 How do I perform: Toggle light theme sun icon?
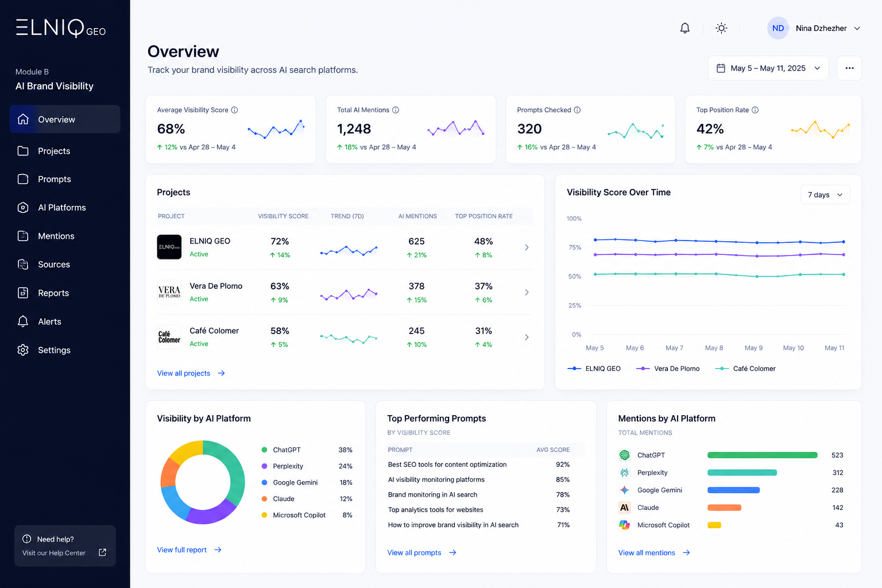point(721,28)
